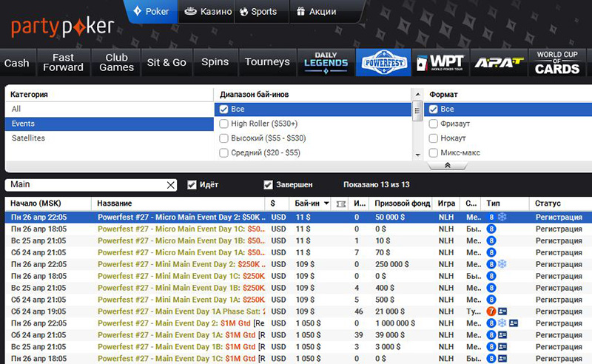Sort by Призовой фонд column
This screenshot has width=592, height=364.
(x=402, y=203)
